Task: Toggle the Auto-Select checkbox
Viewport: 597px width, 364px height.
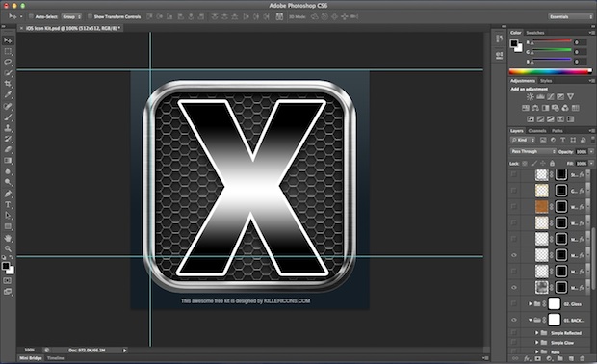Action: 31,16
